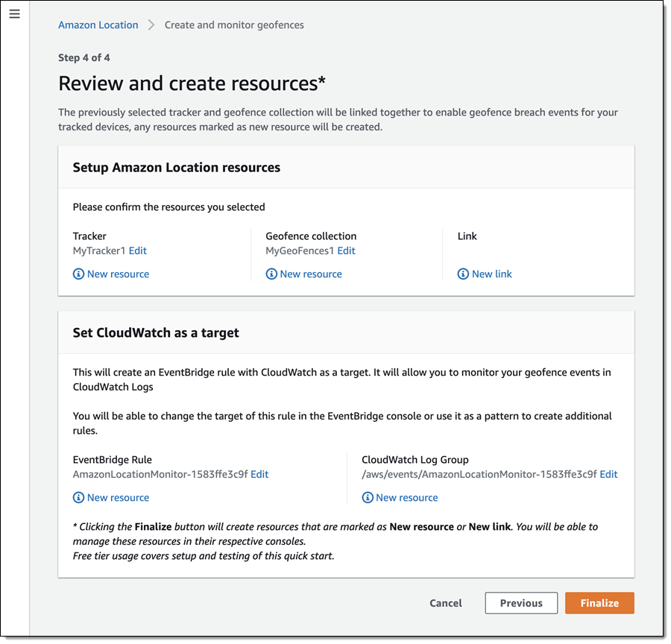The image size is (671, 644).
Task: Edit the EventBridge Rule name
Action: click(259, 474)
